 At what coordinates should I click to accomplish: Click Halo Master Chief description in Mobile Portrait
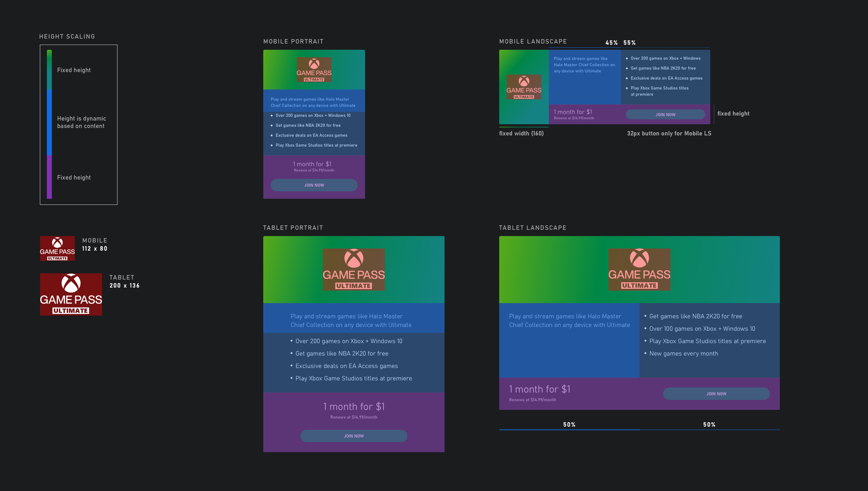[313, 102]
